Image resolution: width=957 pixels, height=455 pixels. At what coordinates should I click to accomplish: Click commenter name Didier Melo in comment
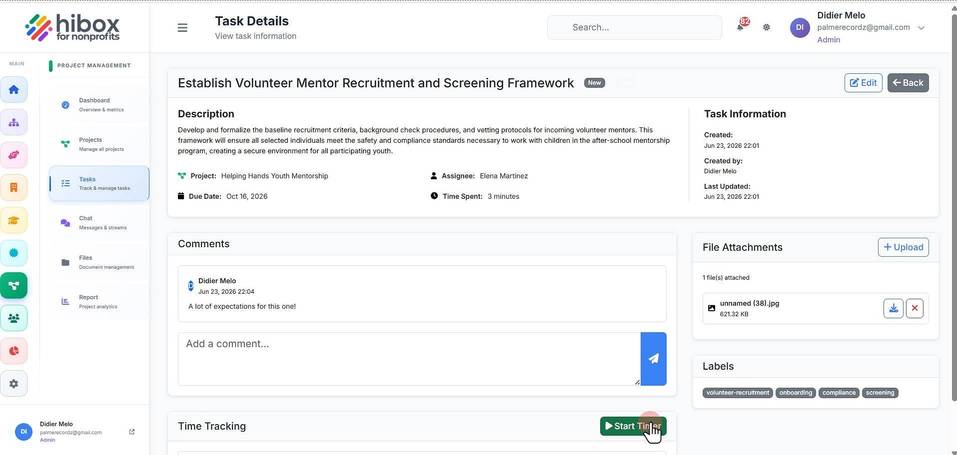point(217,281)
